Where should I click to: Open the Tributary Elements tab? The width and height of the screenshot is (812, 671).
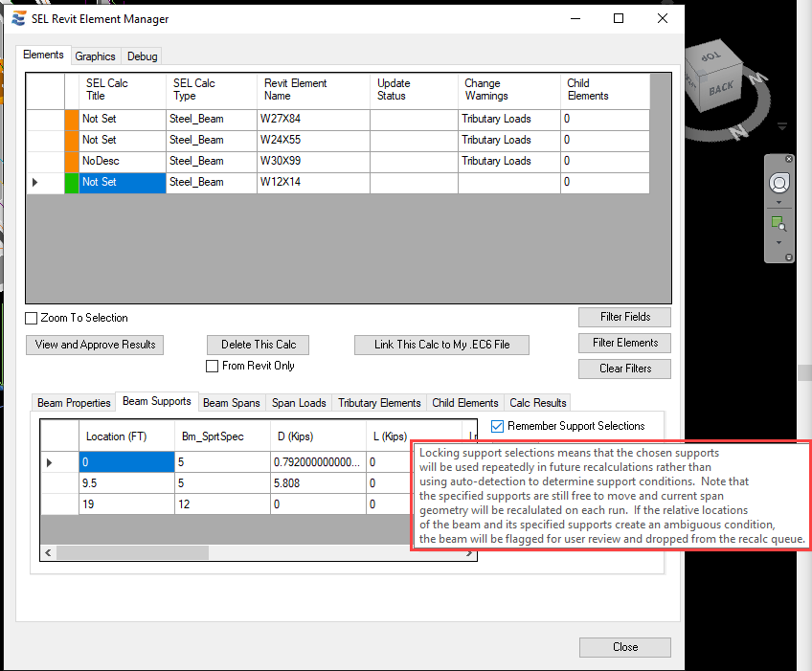[x=379, y=403]
